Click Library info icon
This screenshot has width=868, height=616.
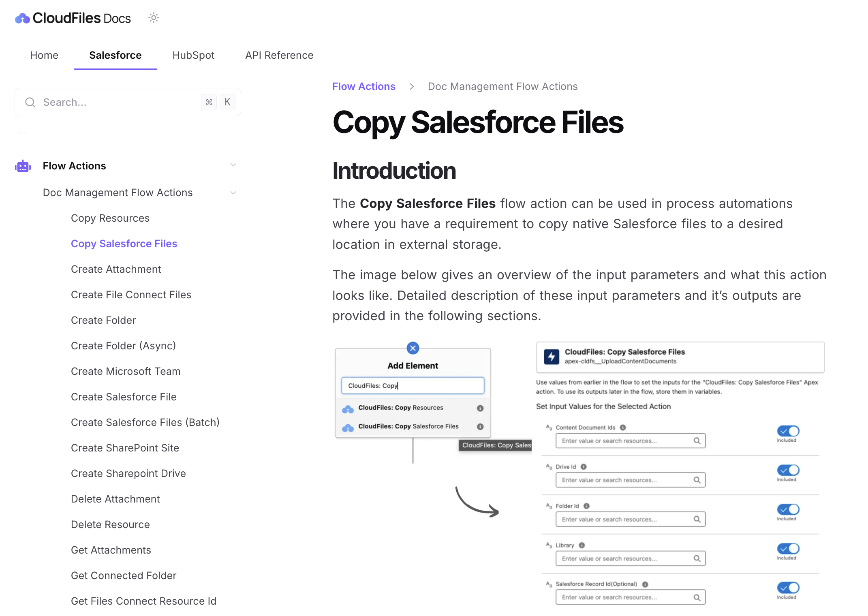click(582, 545)
